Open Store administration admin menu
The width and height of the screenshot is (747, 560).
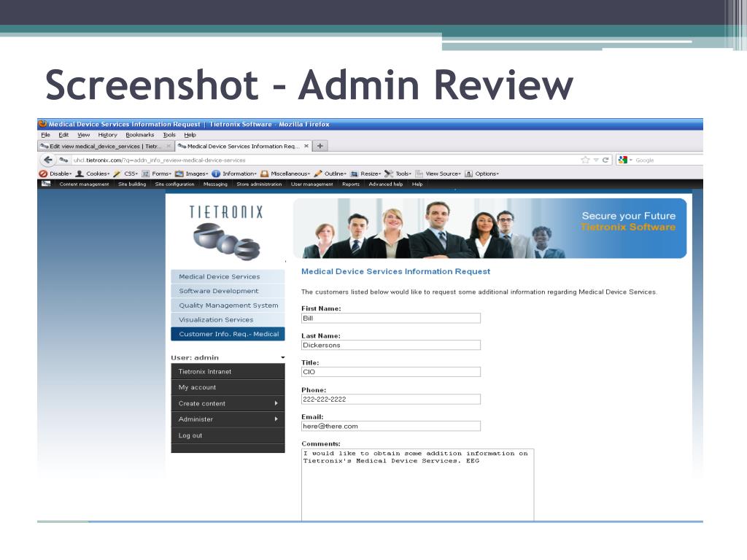click(x=259, y=184)
